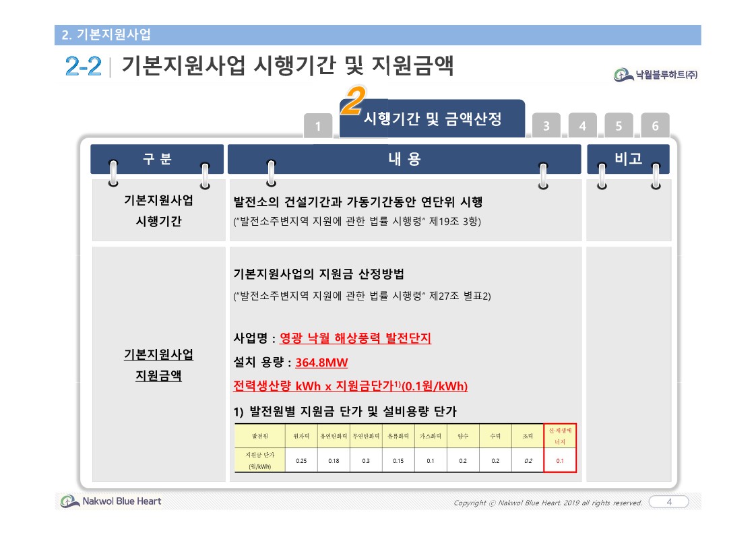The height and width of the screenshot is (535, 756).
Task: Click the 0.1 value under 가스화력
Action: tap(431, 461)
